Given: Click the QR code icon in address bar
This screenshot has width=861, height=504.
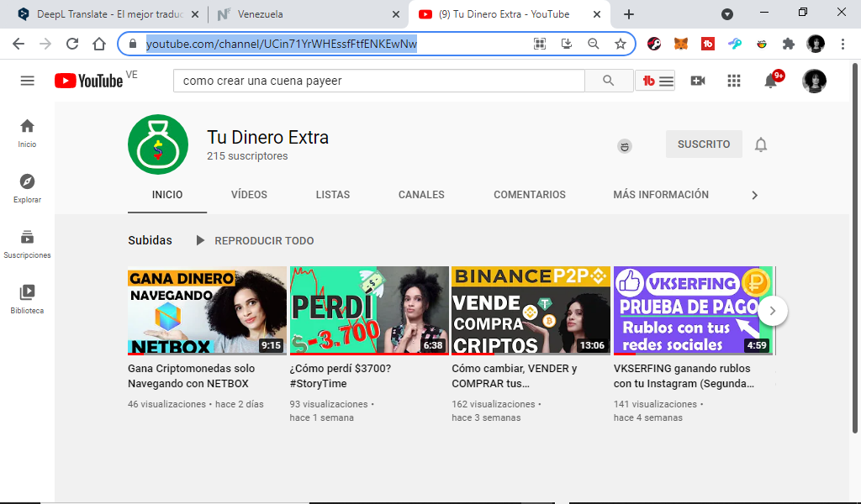Looking at the screenshot, I should [540, 44].
